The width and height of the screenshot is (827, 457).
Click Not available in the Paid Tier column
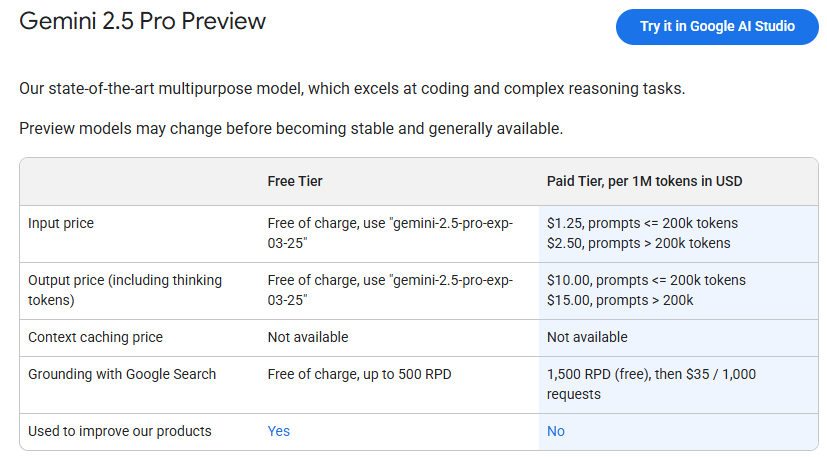point(587,337)
